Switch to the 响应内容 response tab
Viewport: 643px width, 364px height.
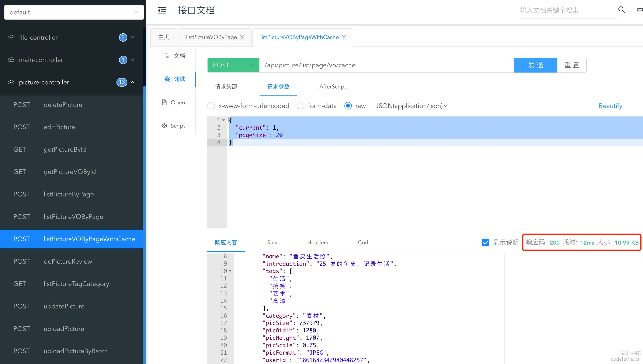[226, 242]
